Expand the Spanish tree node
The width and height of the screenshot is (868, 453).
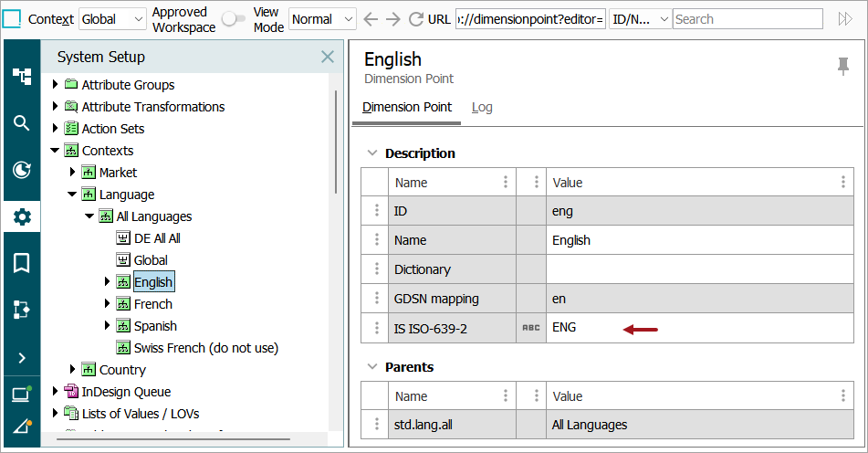pyautogui.click(x=107, y=325)
